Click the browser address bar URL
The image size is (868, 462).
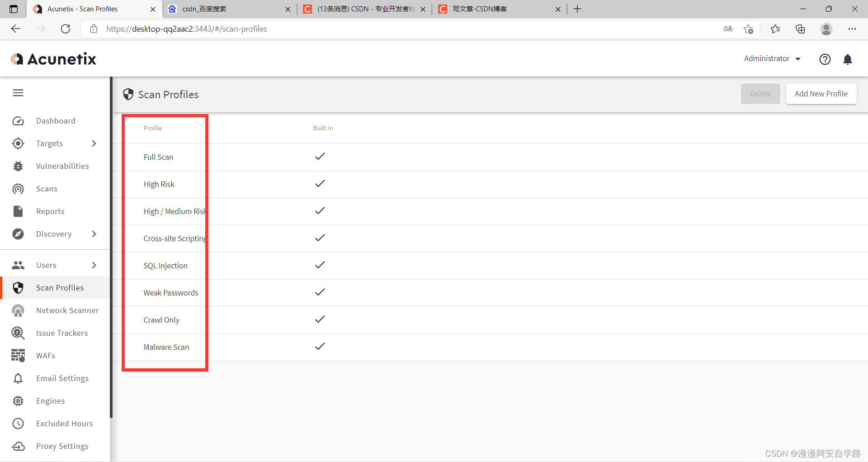coord(187,29)
